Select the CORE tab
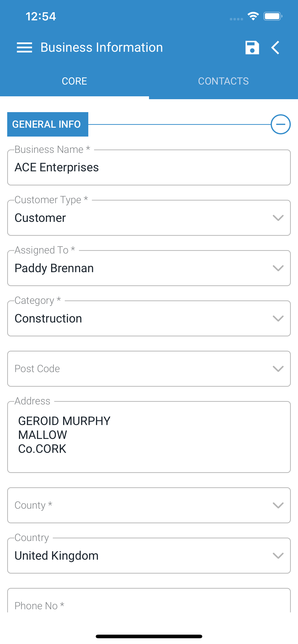Image resolution: width=298 pixels, height=644 pixels. pyautogui.click(x=74, y=81)
